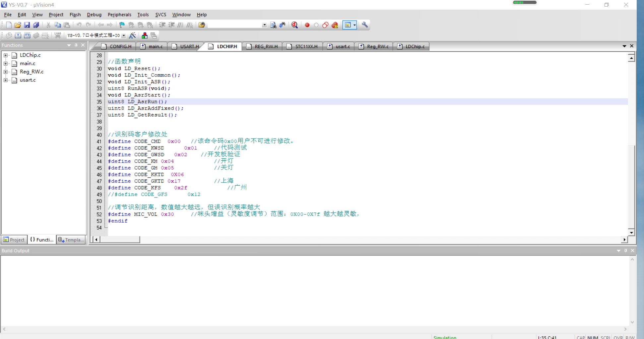Show the Templates panel tab

click(71, 240)
